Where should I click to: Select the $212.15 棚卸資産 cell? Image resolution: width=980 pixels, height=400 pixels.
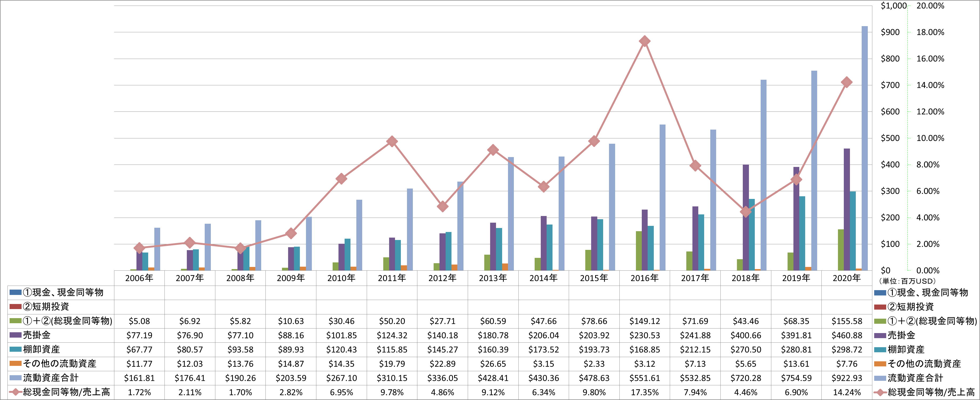point(695,349)
